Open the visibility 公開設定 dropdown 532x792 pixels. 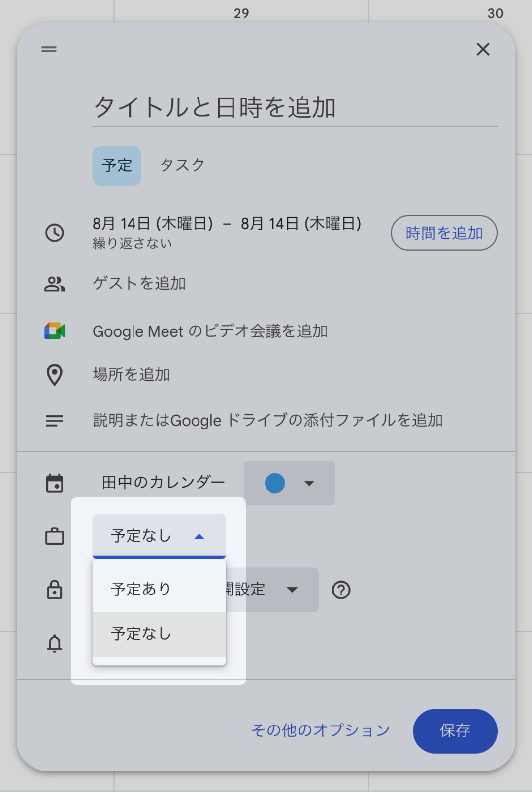click(x=292, y=590)
